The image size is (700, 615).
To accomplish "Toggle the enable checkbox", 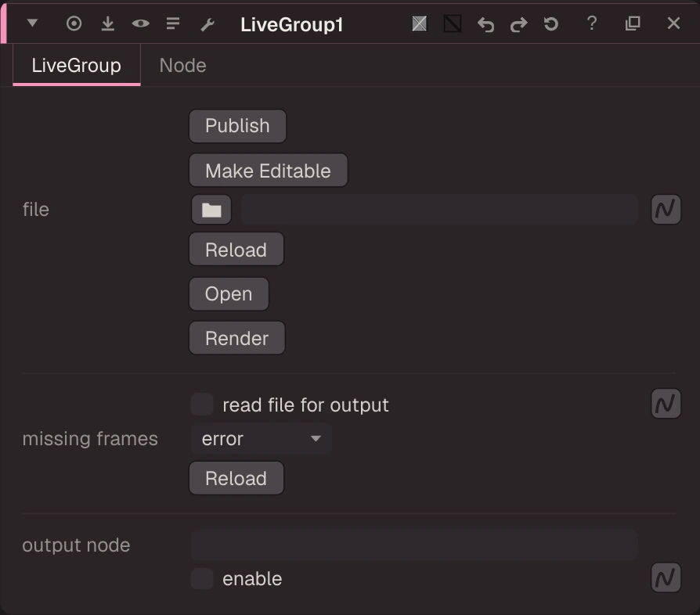I will tap(202, 578).
